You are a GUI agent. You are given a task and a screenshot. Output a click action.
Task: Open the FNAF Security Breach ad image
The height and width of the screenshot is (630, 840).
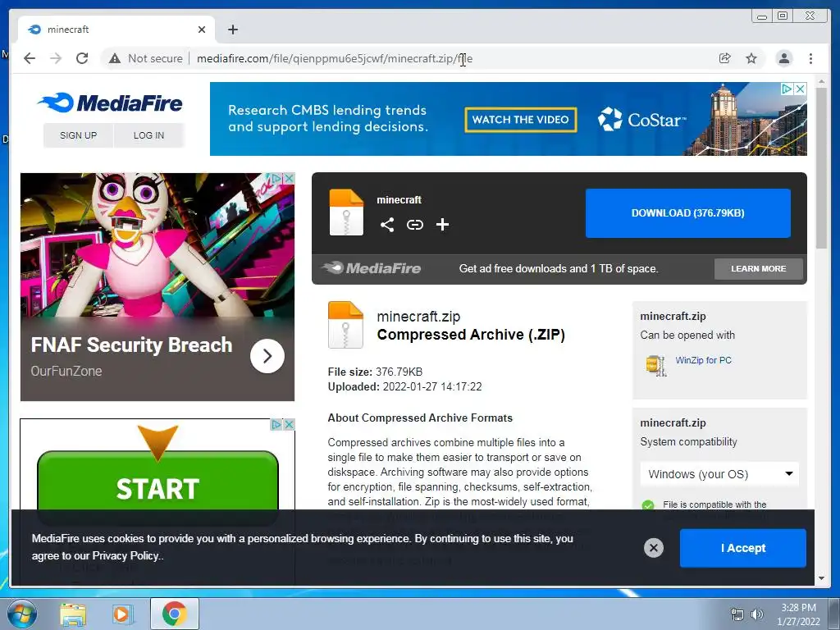(157, 244)
